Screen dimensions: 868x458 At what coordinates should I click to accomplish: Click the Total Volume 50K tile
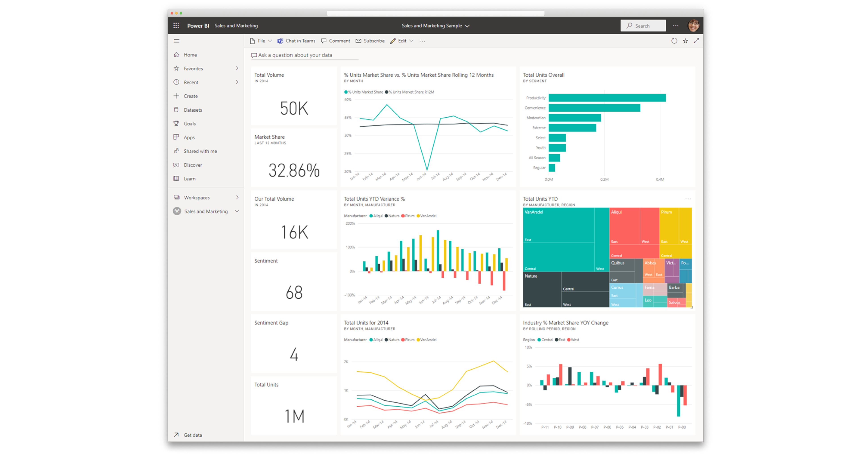294,96
